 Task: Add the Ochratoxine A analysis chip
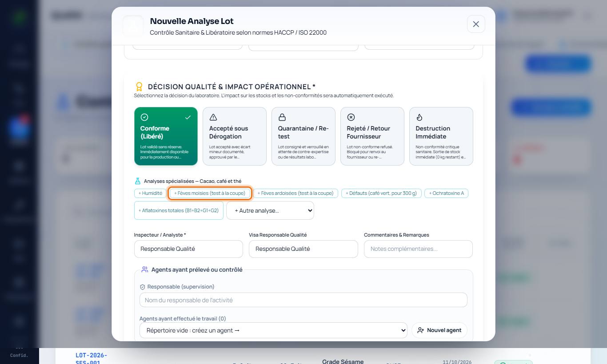click(446, 193)
